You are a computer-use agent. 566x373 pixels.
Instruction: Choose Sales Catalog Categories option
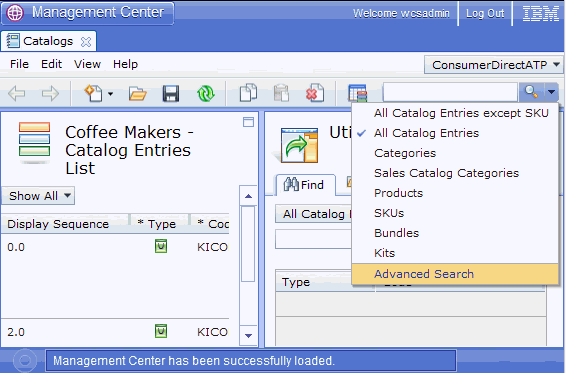point(455,173)
